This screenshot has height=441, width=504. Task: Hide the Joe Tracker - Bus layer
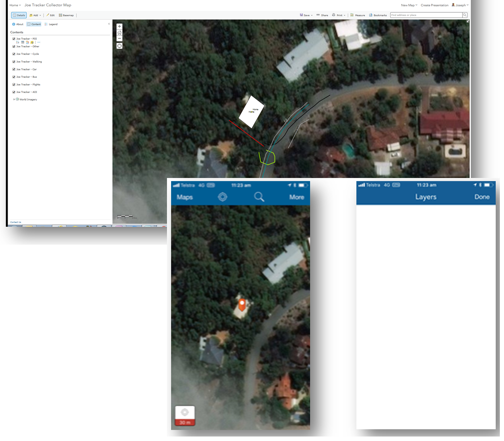(x=14, y=77)
